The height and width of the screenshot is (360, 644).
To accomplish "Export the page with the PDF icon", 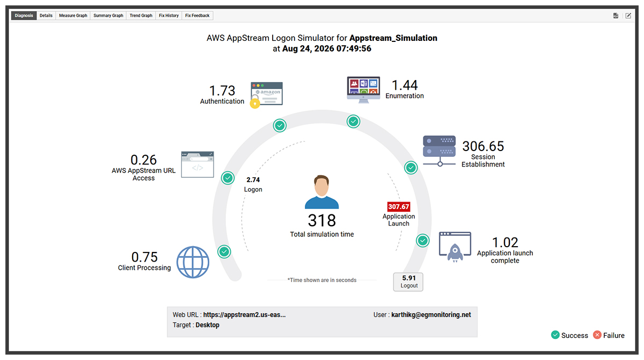I will pyautogui.click(x=616, y=16).
